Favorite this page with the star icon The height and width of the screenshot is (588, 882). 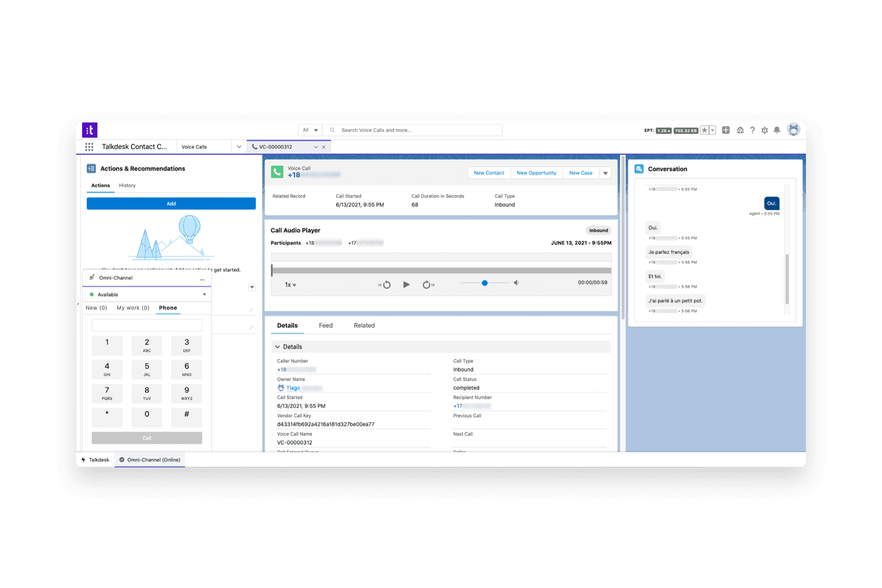(x=705, y=130)
